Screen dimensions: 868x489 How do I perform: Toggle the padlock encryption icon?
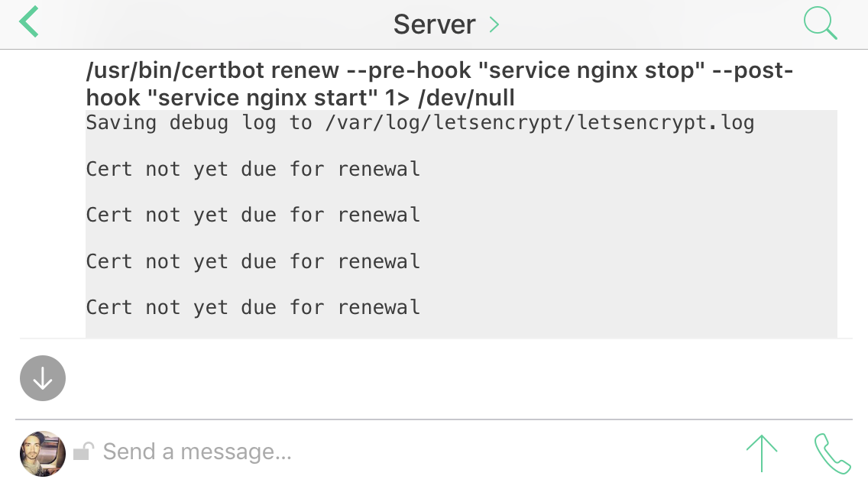coord(83,452)
